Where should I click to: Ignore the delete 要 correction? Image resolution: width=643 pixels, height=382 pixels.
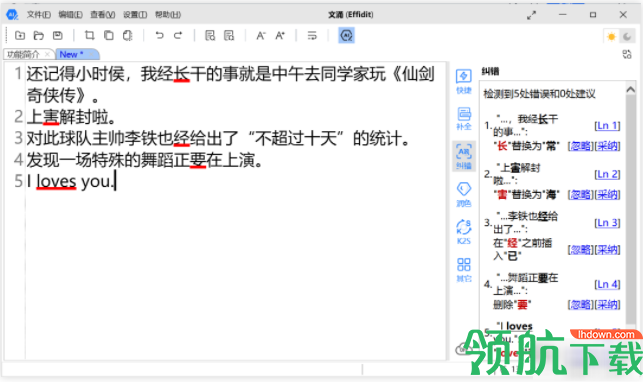(x=581, y=305)
